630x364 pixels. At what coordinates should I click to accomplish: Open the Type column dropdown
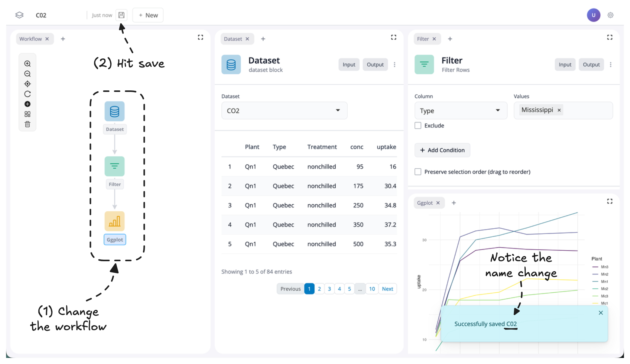460,111
